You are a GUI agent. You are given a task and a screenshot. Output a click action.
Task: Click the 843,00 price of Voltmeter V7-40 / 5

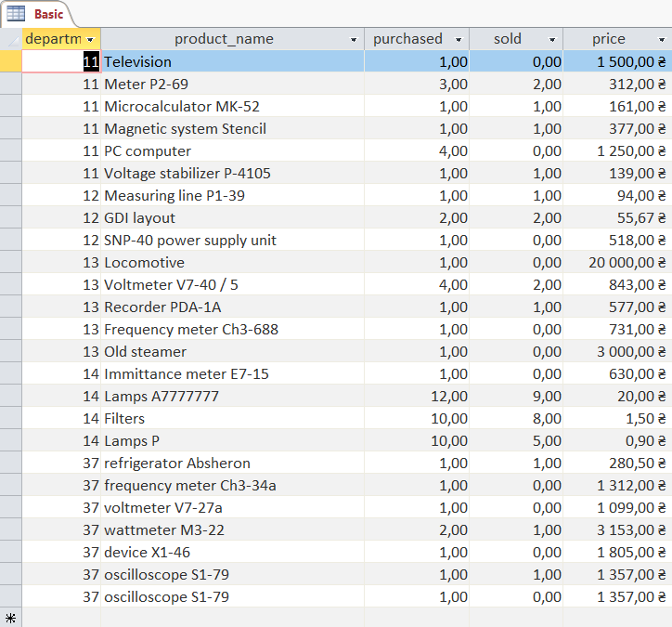pos(617,284)
